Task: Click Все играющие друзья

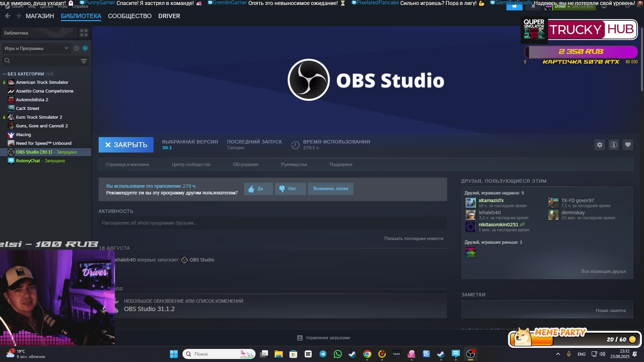Action: pos(603,271)
